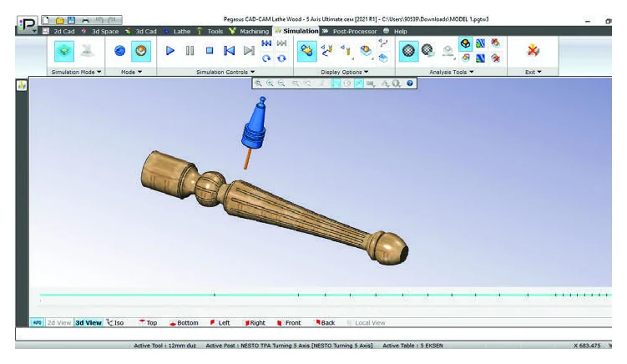This screenshot has width=627, height=364.
Task: Click the greyed cube analysis icon
Action: tap(447, 51)
